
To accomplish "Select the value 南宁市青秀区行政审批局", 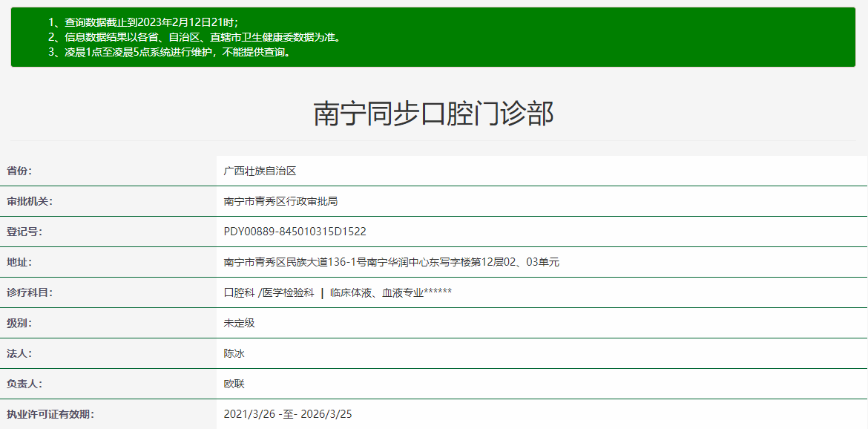I will [280, 201].
